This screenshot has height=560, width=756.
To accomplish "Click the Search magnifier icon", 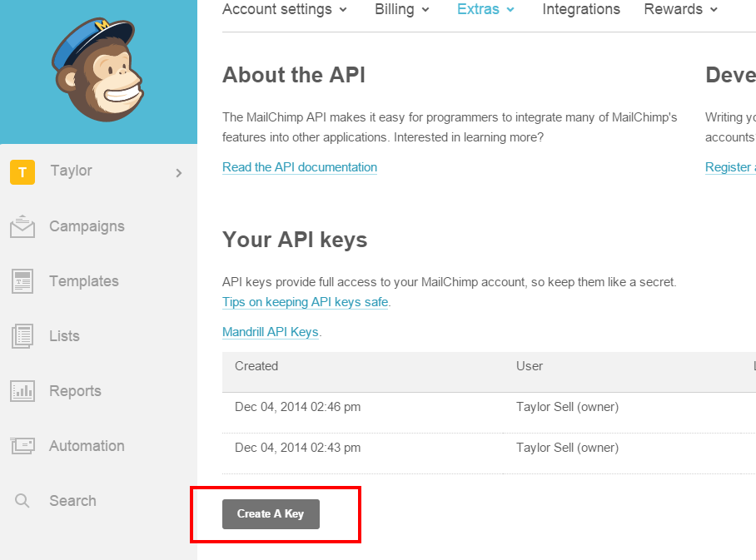I will point(22,501).
